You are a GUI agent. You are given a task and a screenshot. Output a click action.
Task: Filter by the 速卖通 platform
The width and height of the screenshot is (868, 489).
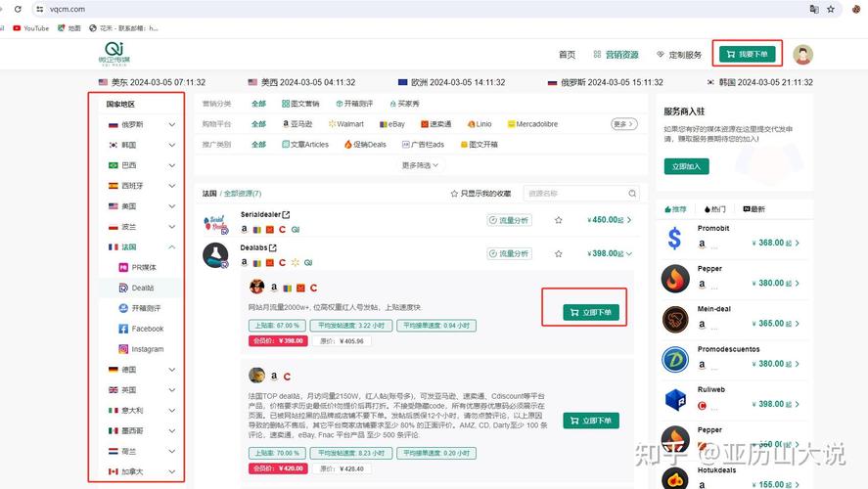[x=436, y=124]
